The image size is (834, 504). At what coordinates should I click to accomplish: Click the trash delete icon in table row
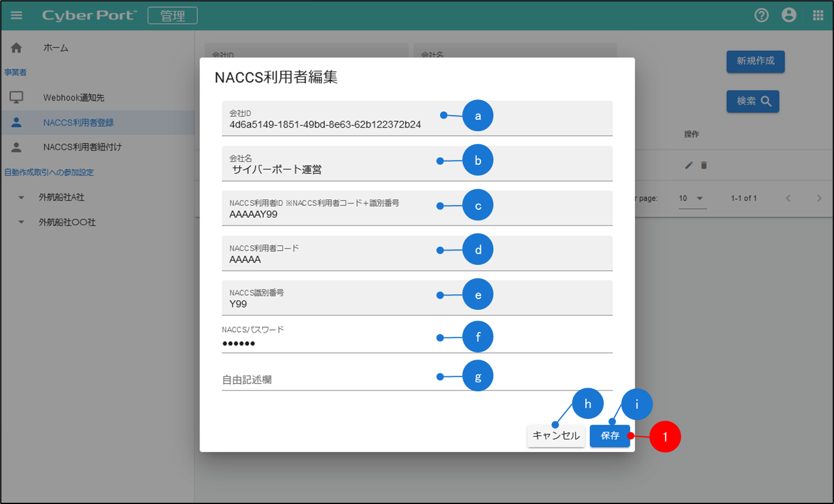coord(704,165)
